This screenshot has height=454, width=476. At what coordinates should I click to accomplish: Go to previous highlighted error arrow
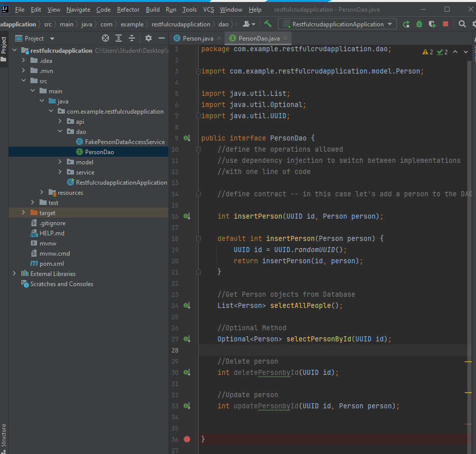(x=455, y=52)
